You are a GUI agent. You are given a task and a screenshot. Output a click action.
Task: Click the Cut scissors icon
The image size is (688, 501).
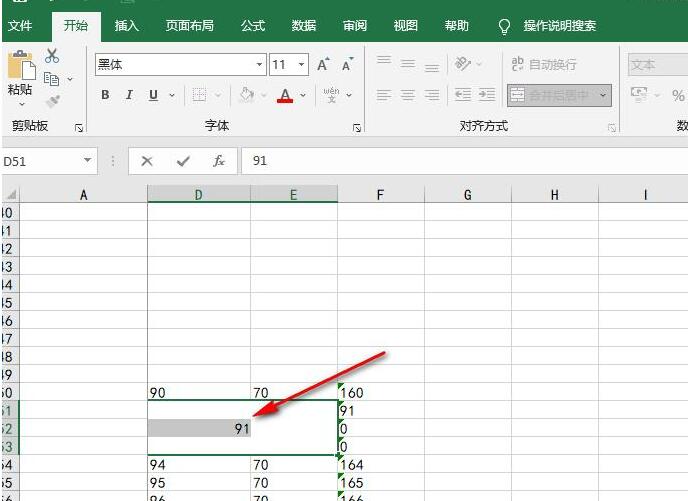52,56
